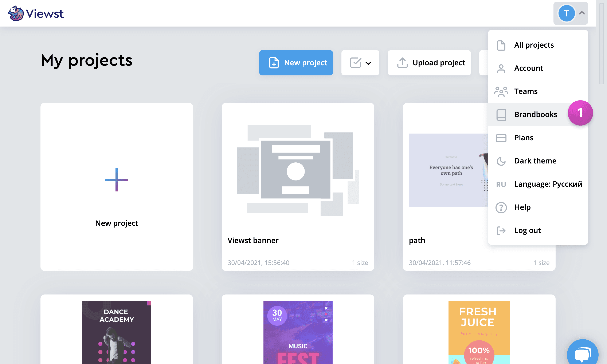607x364 pixels.
Task: Click the T user avatar
Action: [566, 13]
